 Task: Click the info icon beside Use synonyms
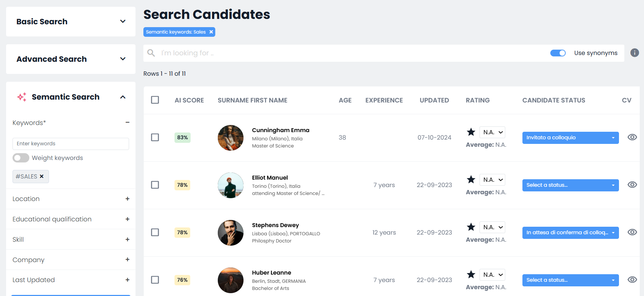(634, 53)
